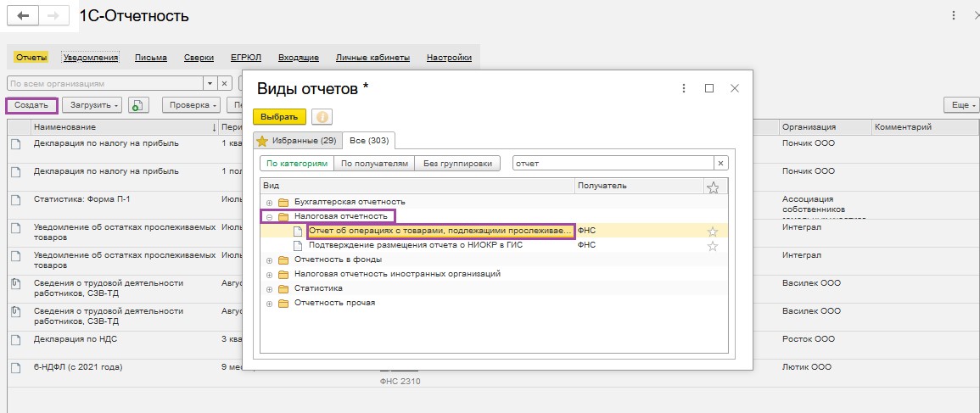Select the Статистика: Форма П-1 row
The height and width of the screenshot is (413, 980).
click(81, 199)
